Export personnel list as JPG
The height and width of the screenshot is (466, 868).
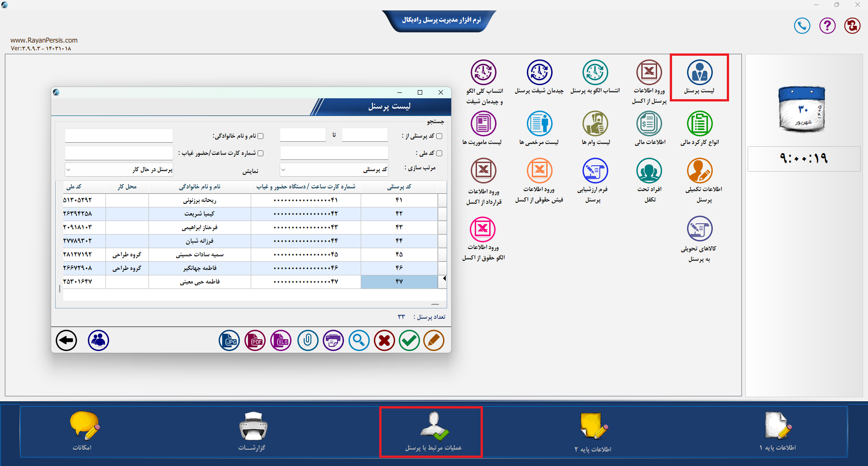(x=229, y=341)
